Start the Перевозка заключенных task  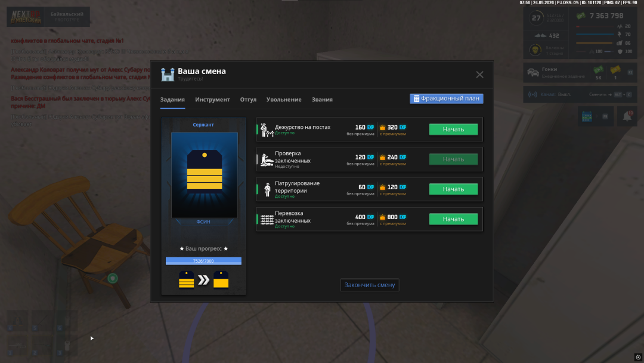click(x=453, y=219)
